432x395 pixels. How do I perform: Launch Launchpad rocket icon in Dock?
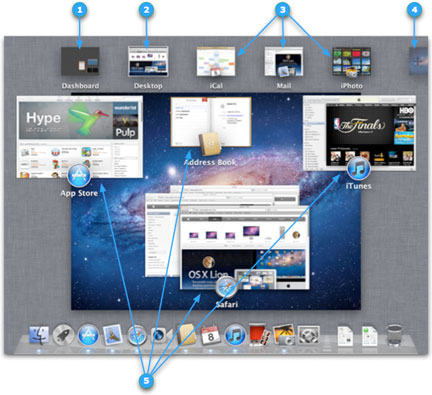coord(63,335)
